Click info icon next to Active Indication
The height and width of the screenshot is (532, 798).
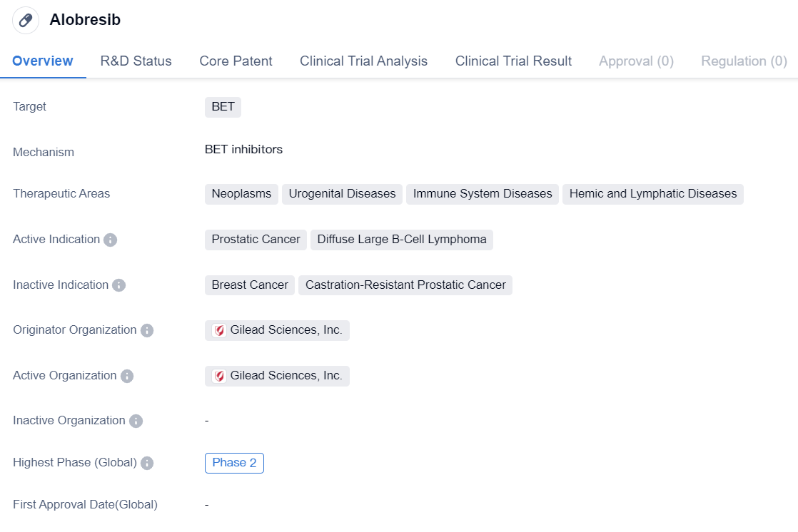click(110, 240)
